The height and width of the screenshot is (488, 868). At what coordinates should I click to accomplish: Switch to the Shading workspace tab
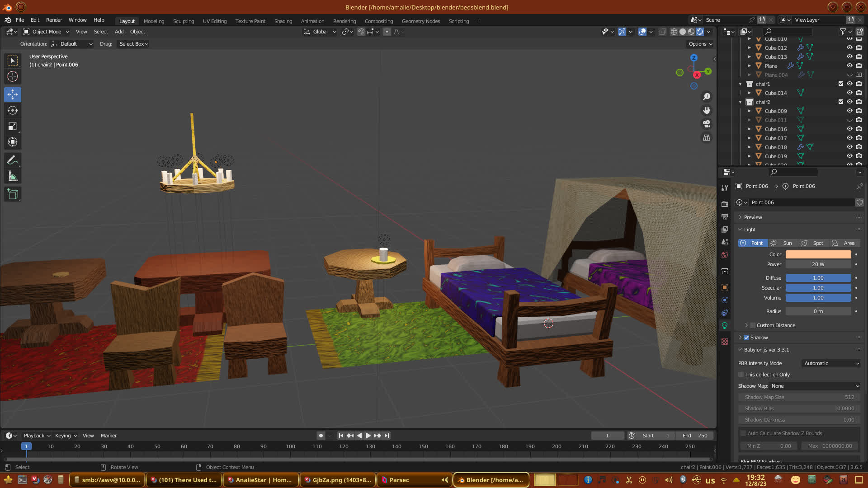click(283, 21)
